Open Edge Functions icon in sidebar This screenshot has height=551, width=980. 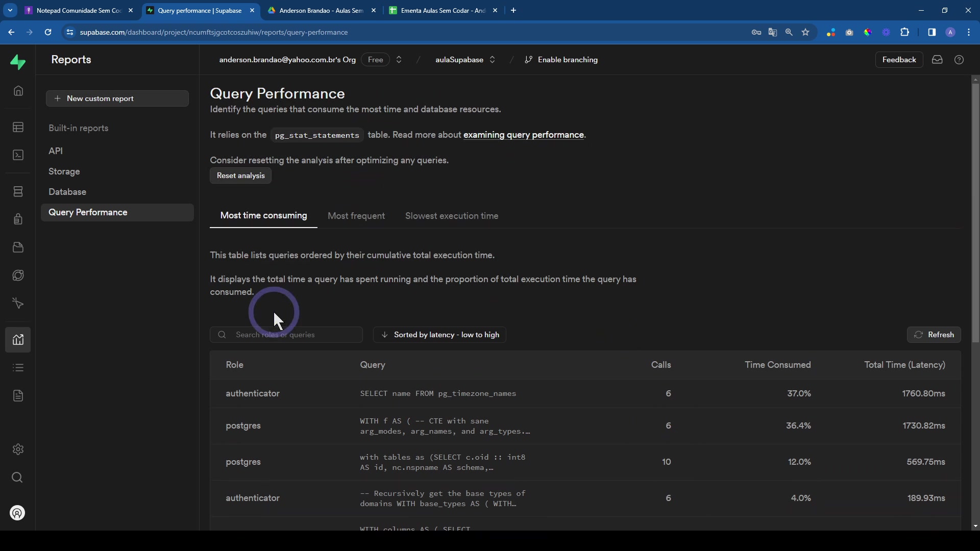coord(18,275)
